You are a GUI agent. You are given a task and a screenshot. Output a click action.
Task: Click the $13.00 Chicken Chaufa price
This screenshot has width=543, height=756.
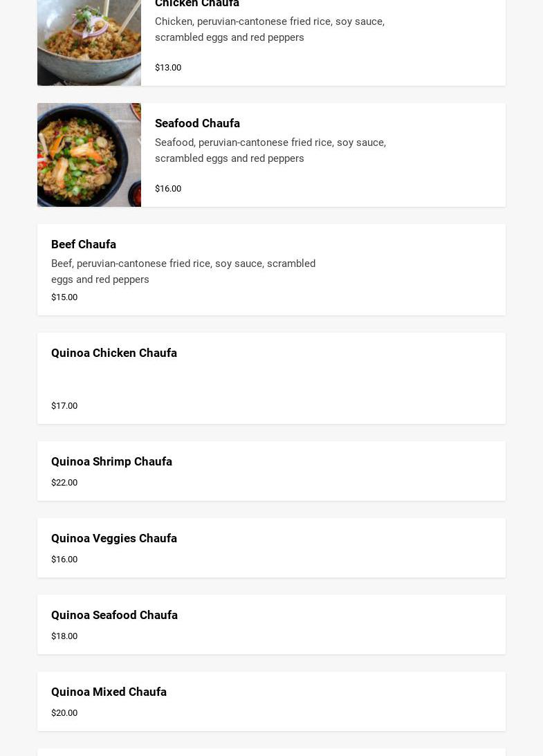[x=168, y=67]
